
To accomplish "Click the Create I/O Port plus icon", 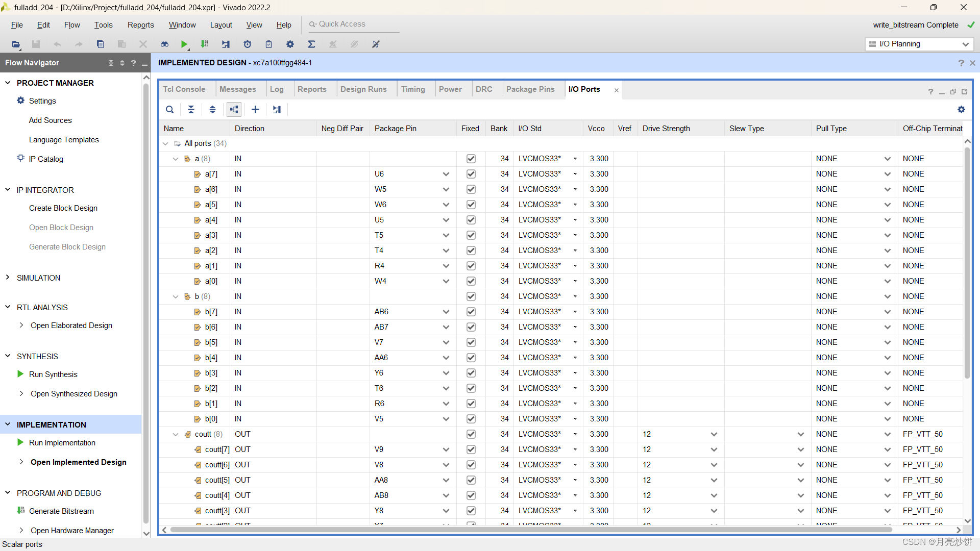I will [x=256, y=110].
